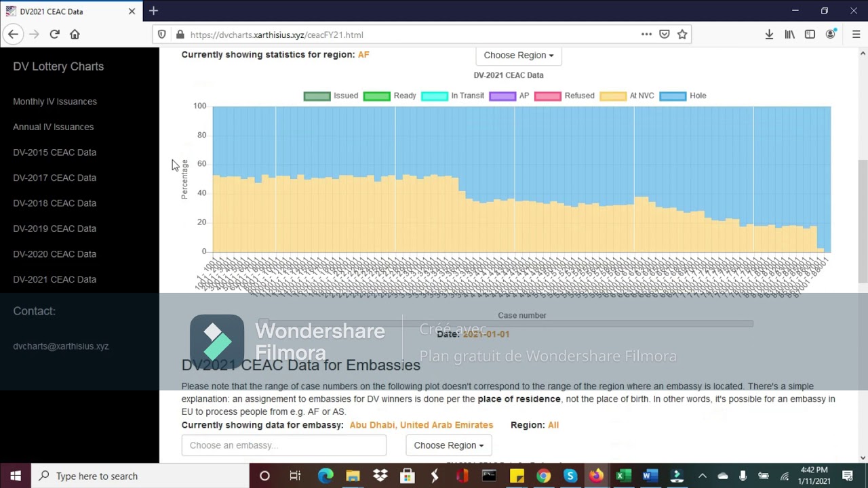Open Firefox account menu
The image size is (868, 488).
[x=831, y=34]
